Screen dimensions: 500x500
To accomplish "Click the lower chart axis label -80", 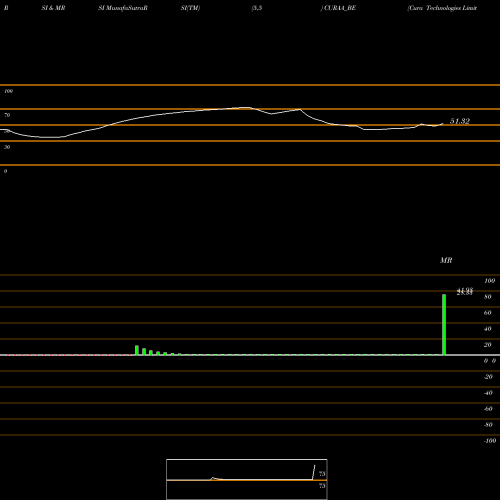I will pos(488,425).
